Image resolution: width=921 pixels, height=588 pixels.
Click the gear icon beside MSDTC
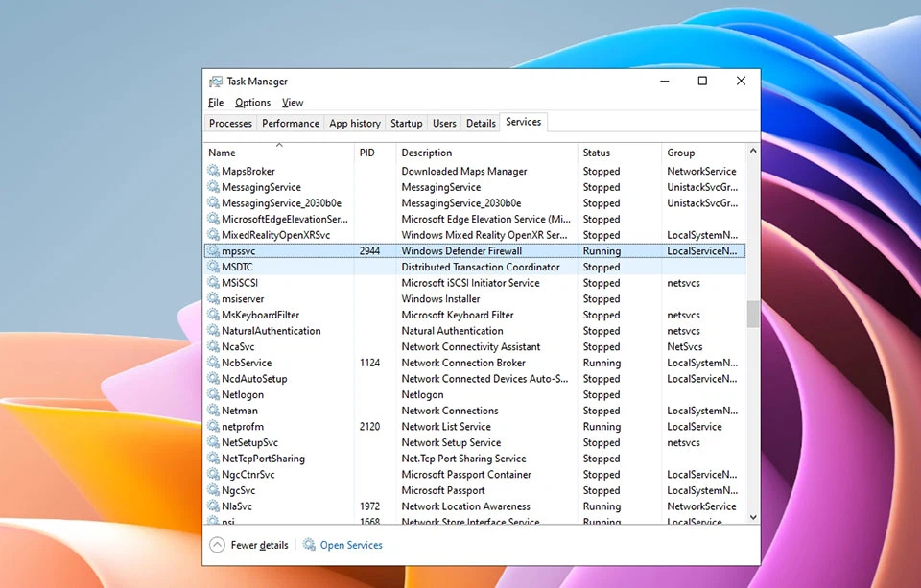tap(213, 267)
